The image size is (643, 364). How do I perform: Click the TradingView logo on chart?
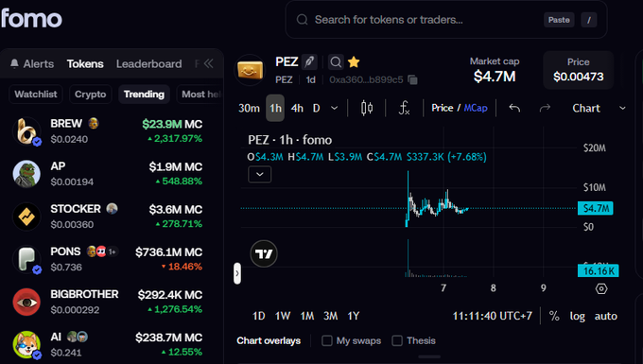(264, 253)
